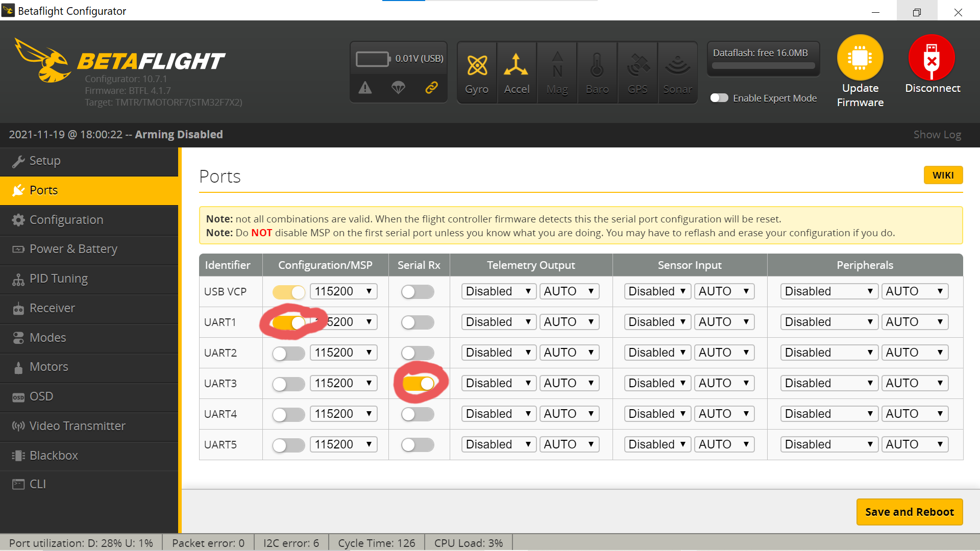Switch to Power & Battery tab

tap(89, 249)
